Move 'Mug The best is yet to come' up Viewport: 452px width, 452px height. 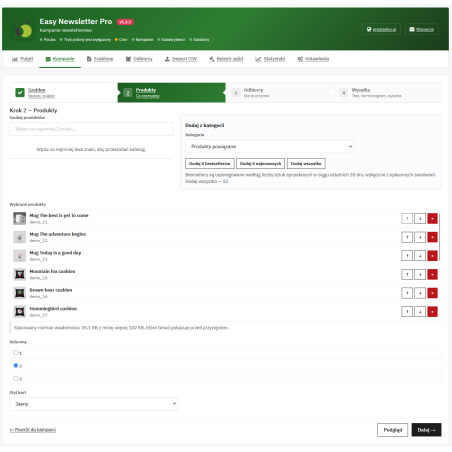coord(407,219)
